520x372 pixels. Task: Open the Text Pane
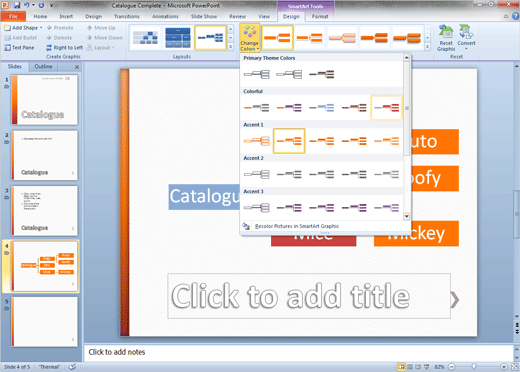(x=19, y=48)
